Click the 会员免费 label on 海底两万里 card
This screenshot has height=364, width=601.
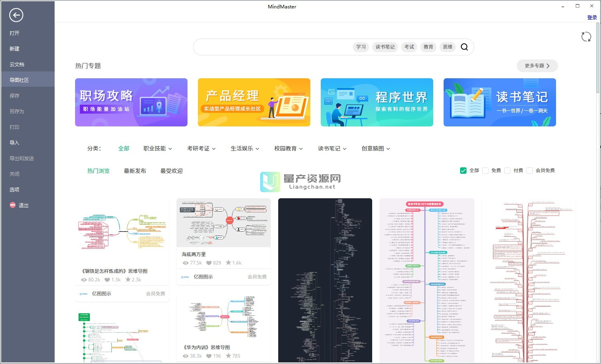257,277
